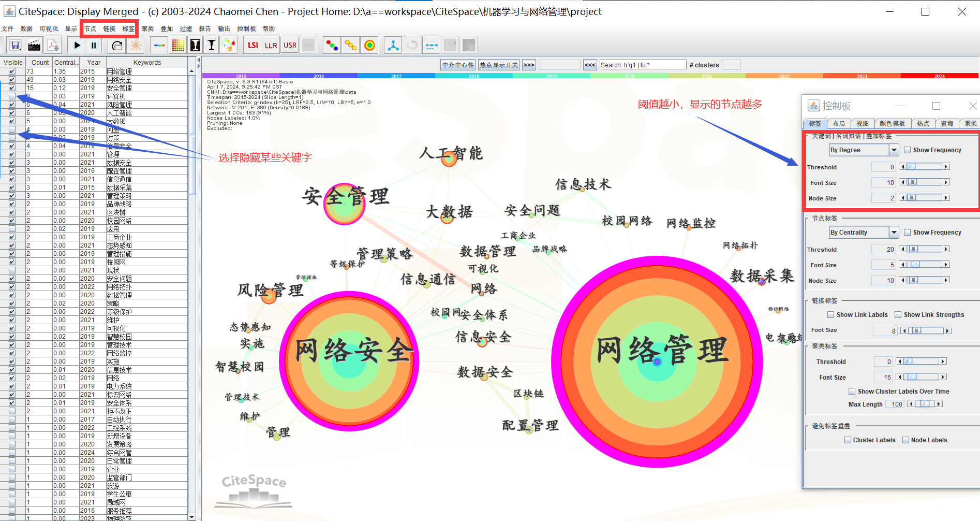Viewport: 980px width, 521px height.
Task: Click the rainbow line color toolbar icon
Action: pos(159,46)
